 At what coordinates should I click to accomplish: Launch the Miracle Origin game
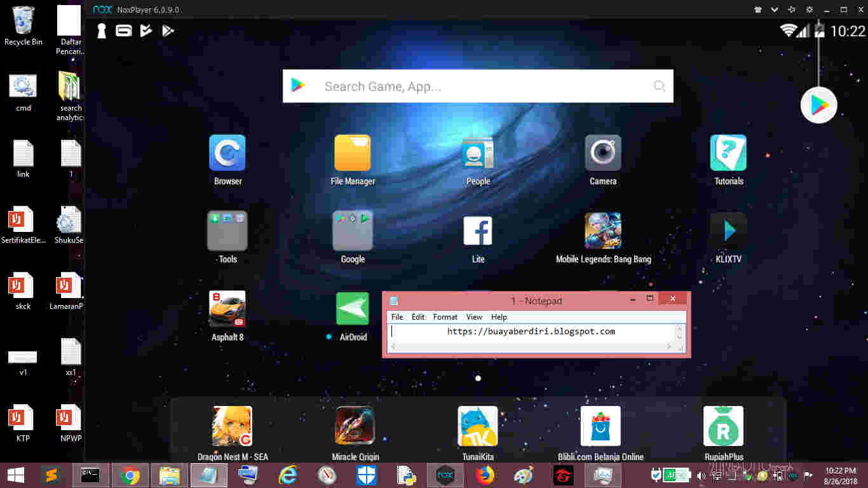pyautogui.click(x=355, y=426)
